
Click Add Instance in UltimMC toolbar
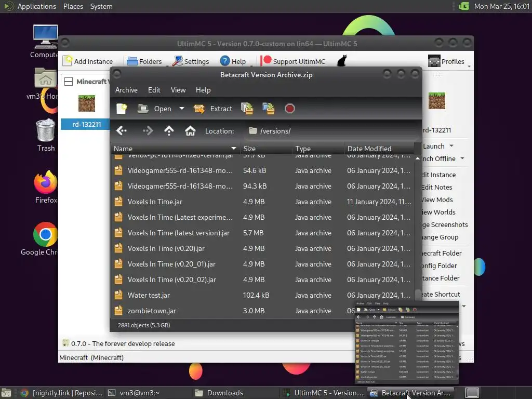click(x=88, y=61)
